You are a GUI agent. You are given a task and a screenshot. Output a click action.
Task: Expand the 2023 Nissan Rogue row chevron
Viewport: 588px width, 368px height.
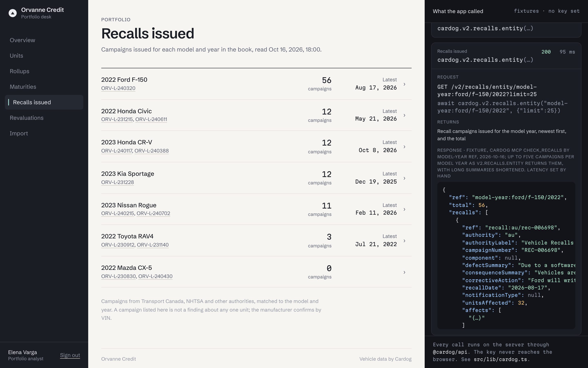[x=404, y=209]
